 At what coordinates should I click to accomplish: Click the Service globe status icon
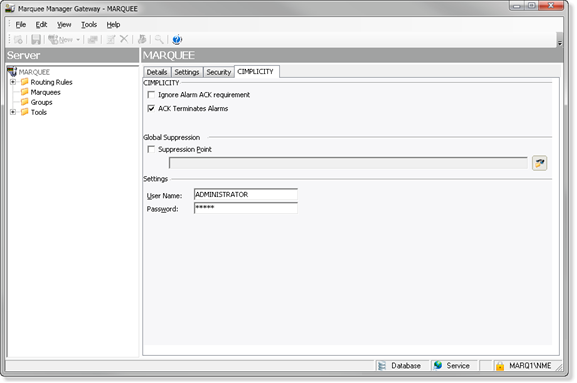[x=438, y=365]
